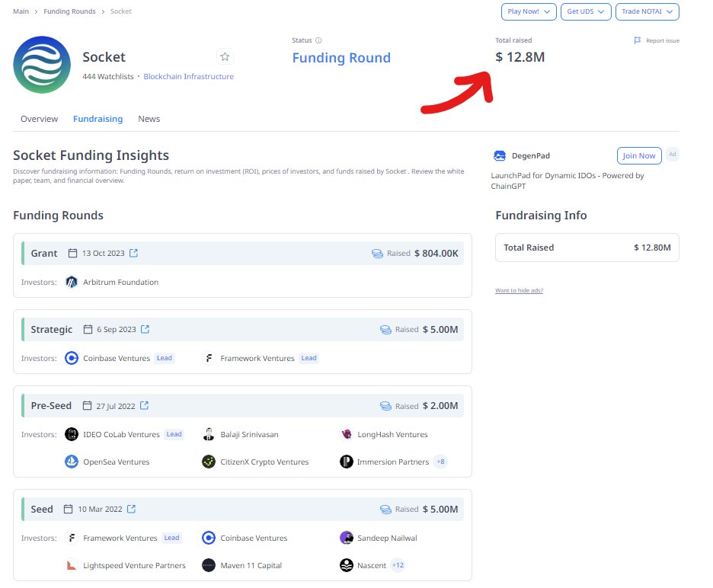Image resolution: width=713 pixels, height=588 pixels.
Task: Click Join Now on DegenPad ad
Action: tap(639, 156)
